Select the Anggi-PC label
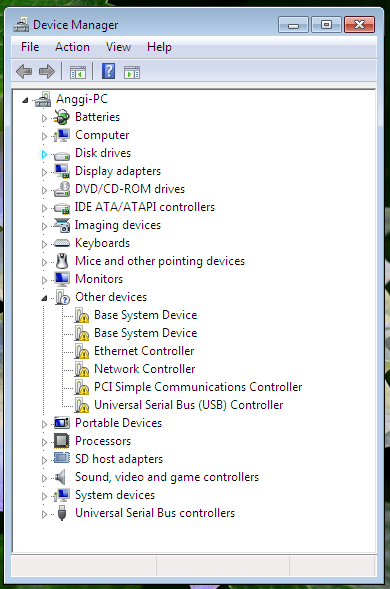 [x=82, y=99]
